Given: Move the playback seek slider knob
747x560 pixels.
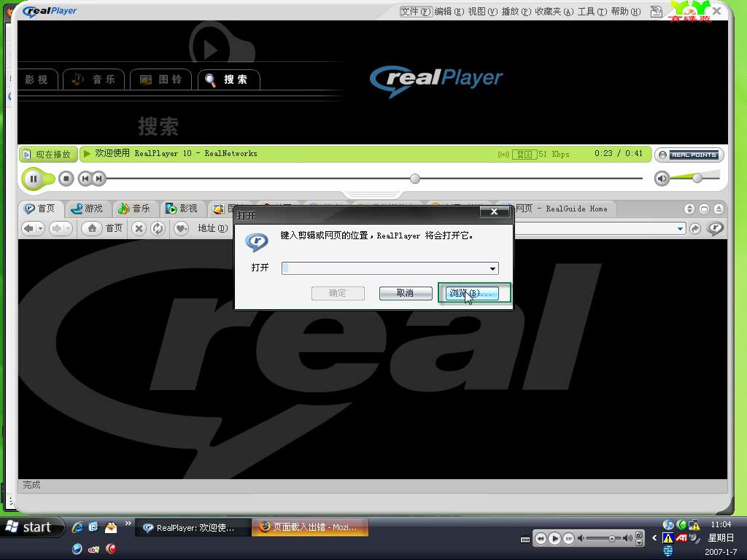Looking at the screenshot, I should click(415, 179).
